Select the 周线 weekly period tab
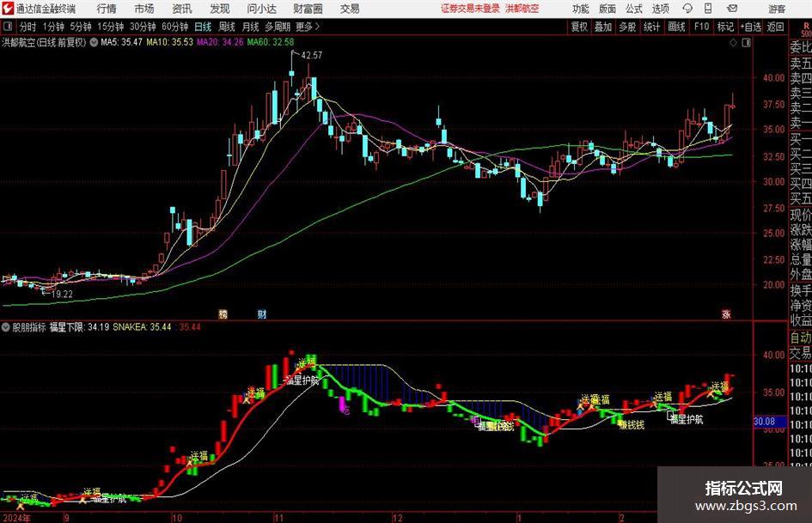Viewport: 812px width, 523px height. pos(227,27)
